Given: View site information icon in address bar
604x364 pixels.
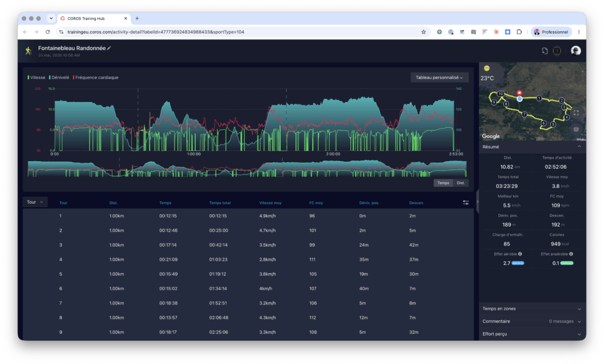Looking at the screenshot, I should click(61, 32).
